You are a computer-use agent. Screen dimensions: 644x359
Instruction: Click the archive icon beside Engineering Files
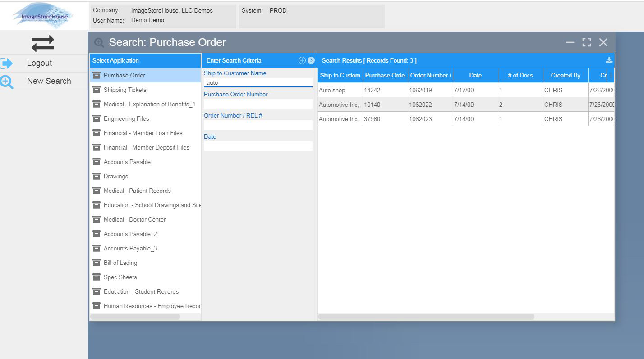click(97, 118)
